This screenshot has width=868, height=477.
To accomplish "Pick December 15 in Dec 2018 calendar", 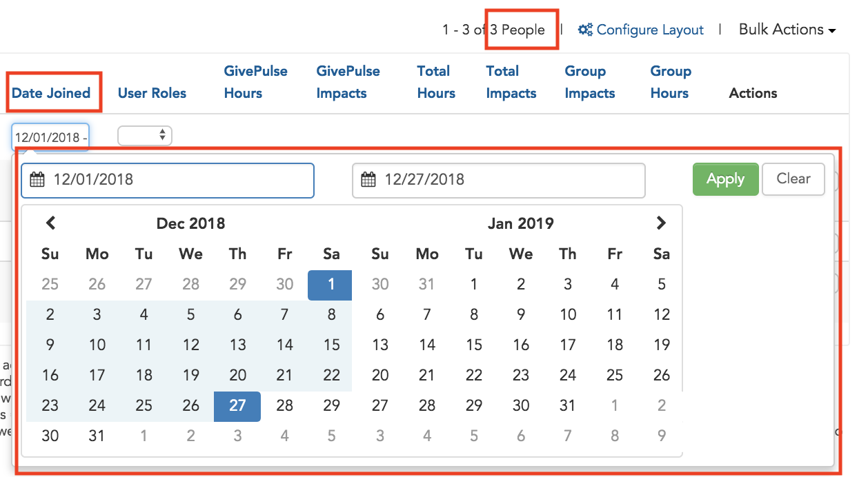I will tap(331, 345).
